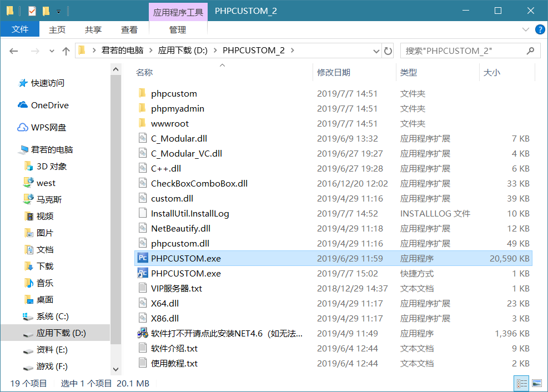
Task: Open the 视频 folder in navigation pane
Action: [39, 216]
